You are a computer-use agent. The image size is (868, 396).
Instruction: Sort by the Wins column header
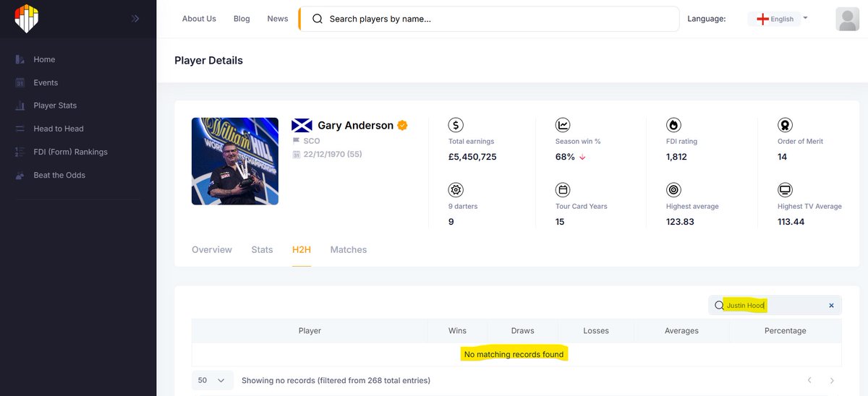pos(457,331)
